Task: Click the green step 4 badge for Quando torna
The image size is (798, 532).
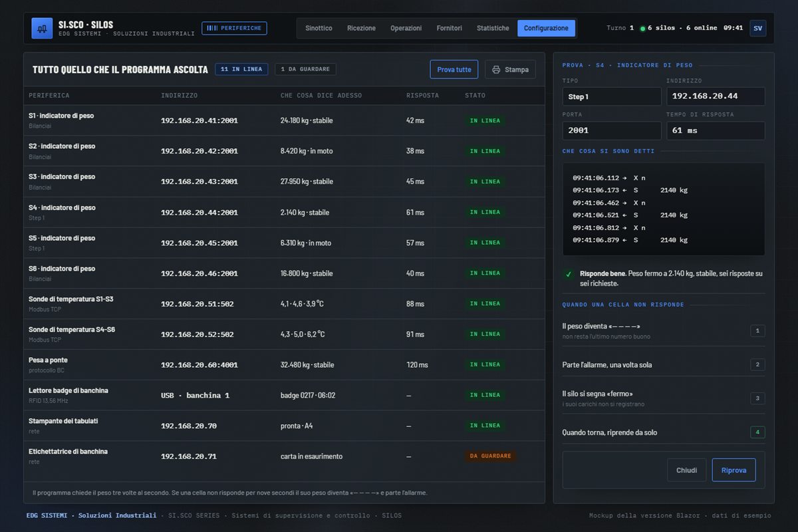Action: [757, 432]
